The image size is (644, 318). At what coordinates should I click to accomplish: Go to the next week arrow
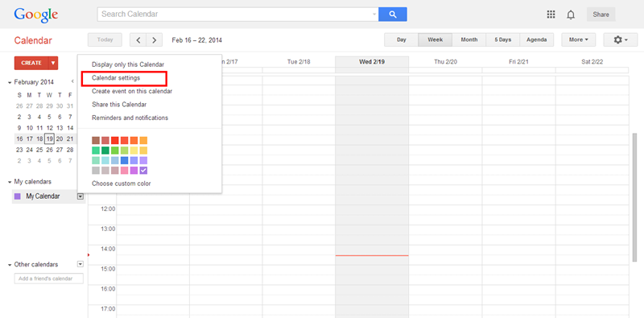point(155,40)
